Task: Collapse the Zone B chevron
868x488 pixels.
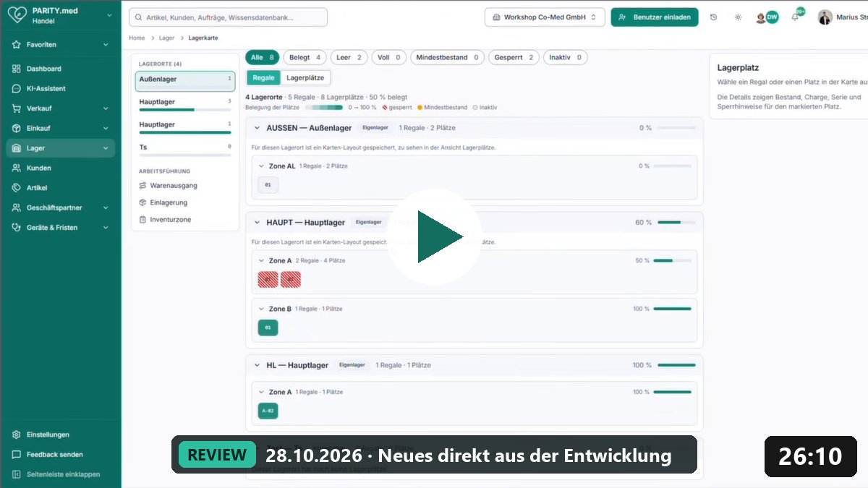Action: tap(262, 309)
